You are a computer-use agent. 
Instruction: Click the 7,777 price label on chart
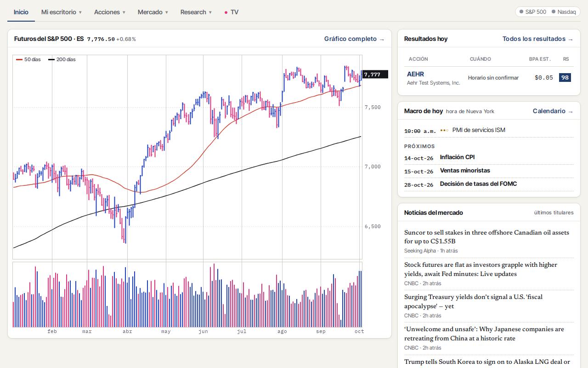click(375, 74)
